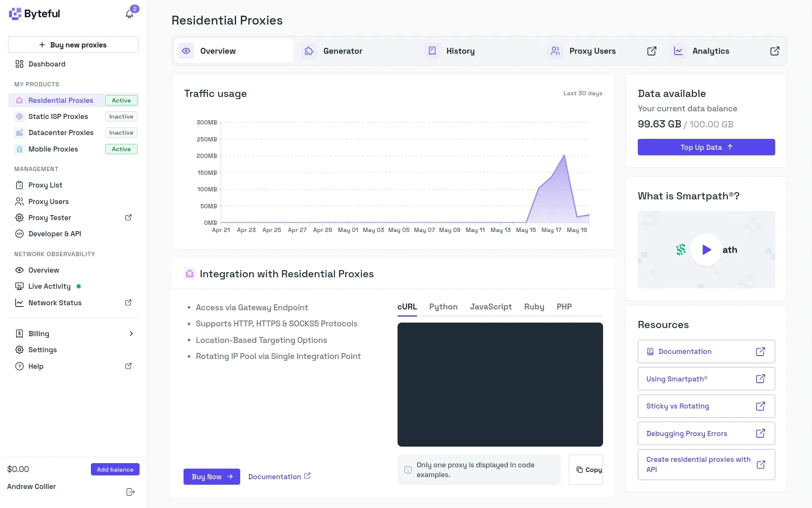Open the History tab
This screenshot has width=812, height=508.
pos(480,51)
